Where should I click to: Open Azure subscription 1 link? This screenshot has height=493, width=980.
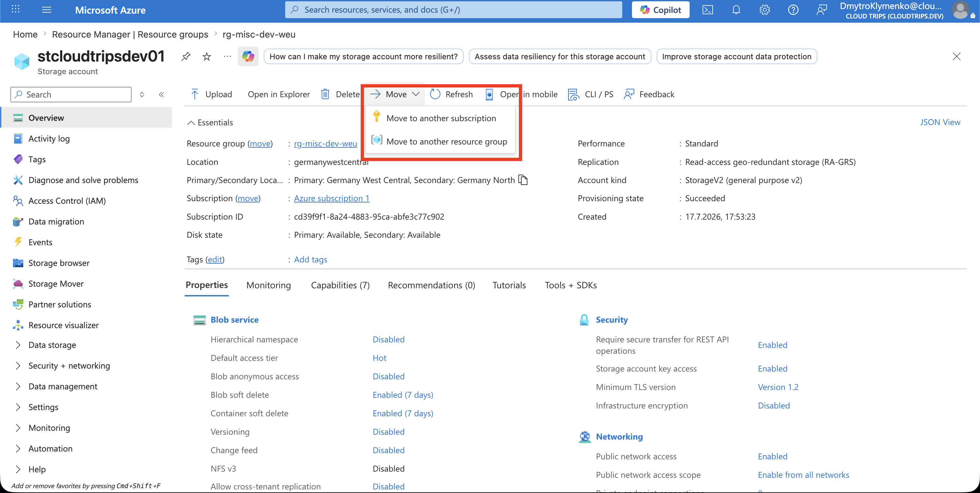coord(332,198)
